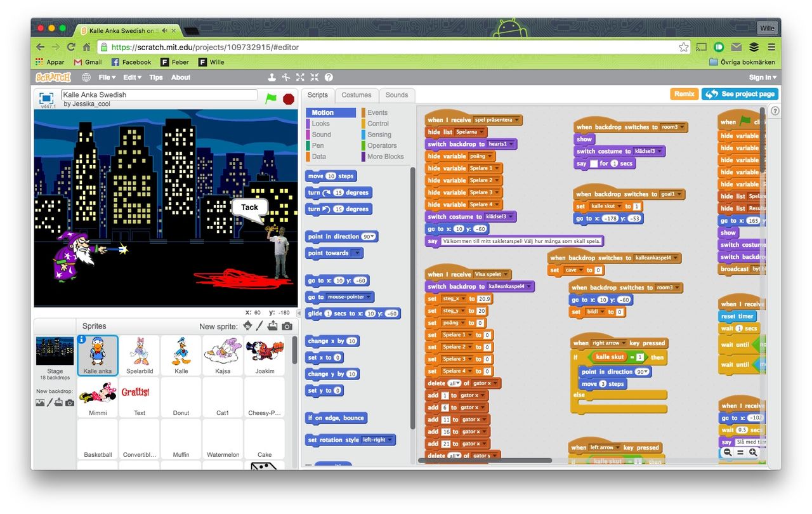Open set rotation style left-right dropdown
Viewport: 812px width, 514px height.
click(377, 440)
